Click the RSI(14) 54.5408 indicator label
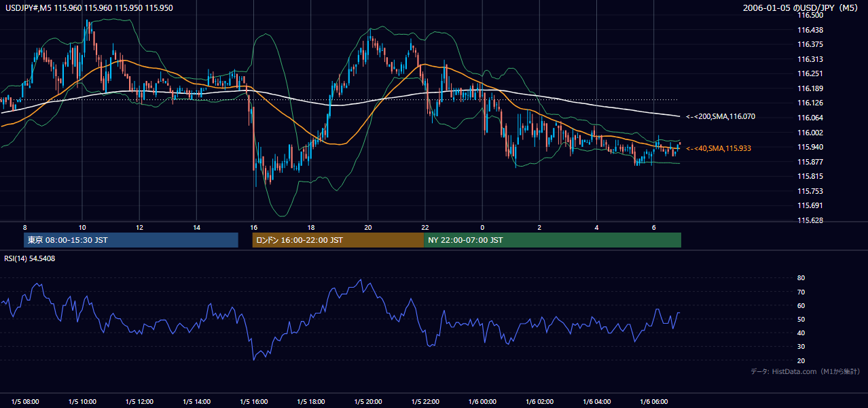The image size is (868, 408). (30, 258)
